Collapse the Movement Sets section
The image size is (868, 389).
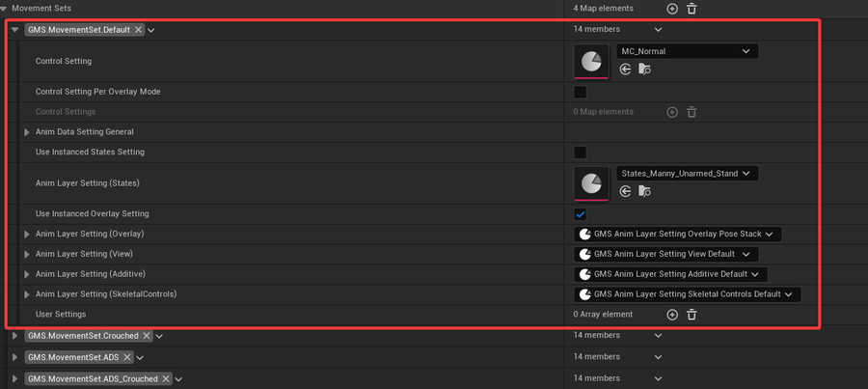[5, 9]
